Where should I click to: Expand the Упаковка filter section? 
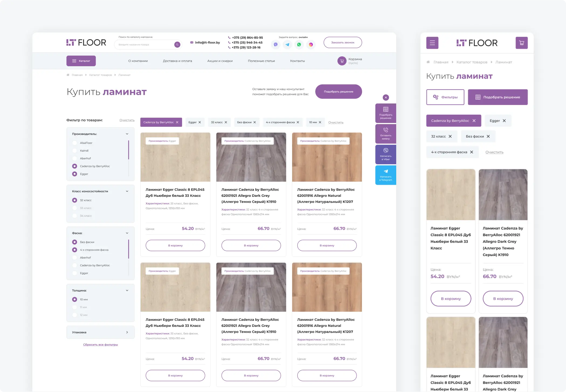[x=127, y=332]
